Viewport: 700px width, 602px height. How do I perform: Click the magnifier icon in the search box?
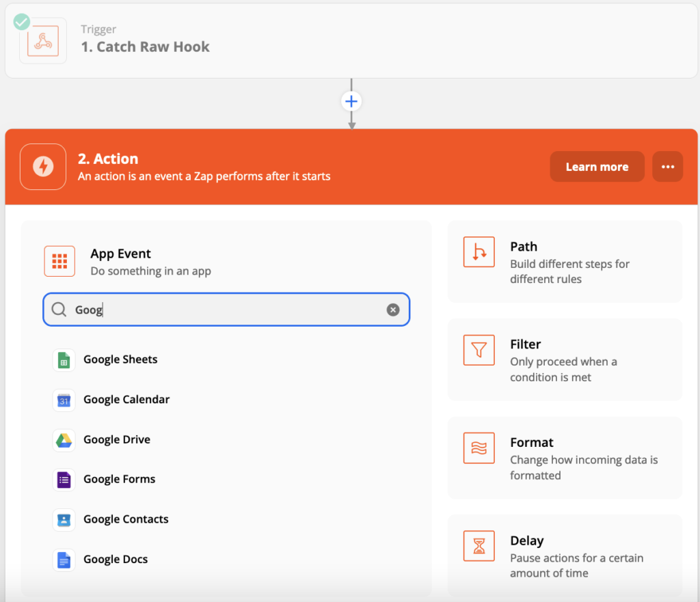59,310
